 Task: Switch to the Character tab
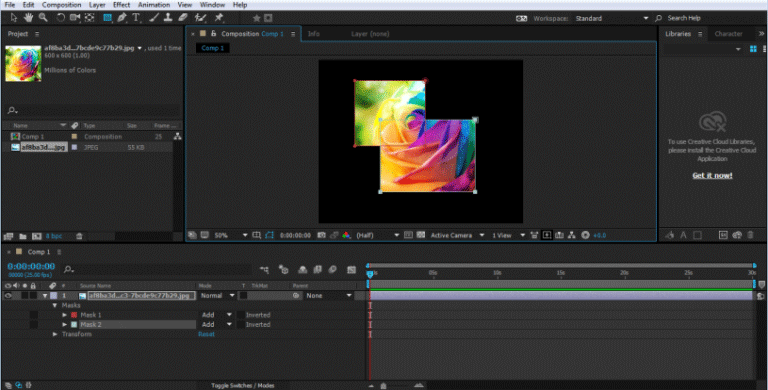pyautogui.click(x=728, y=34)
